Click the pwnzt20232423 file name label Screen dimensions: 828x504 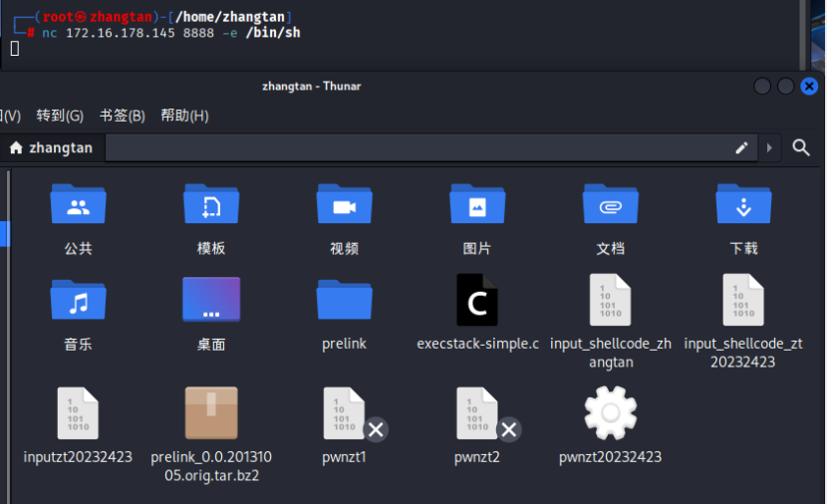(x=611, y=457)
